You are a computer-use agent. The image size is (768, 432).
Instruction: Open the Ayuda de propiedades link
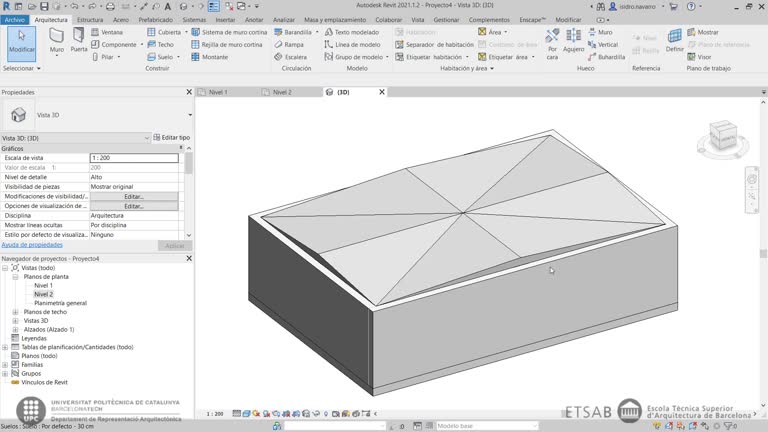32,244
